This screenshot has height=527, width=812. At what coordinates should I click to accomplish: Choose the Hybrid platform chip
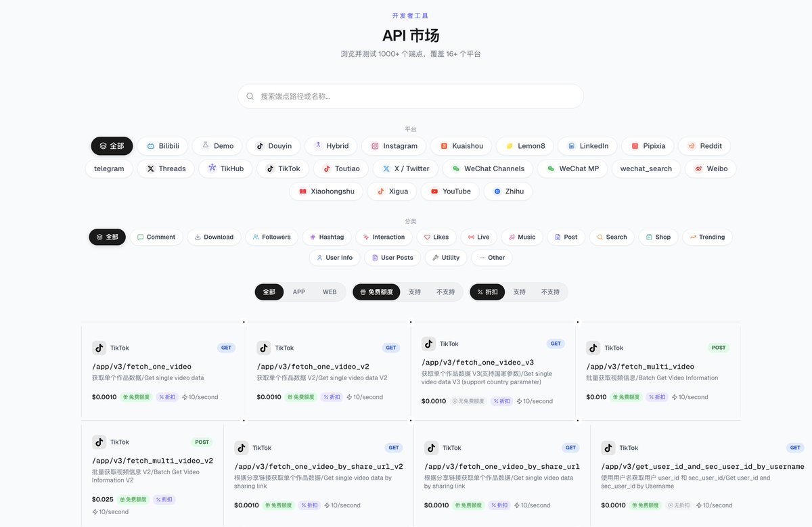[x=331, y=145]
